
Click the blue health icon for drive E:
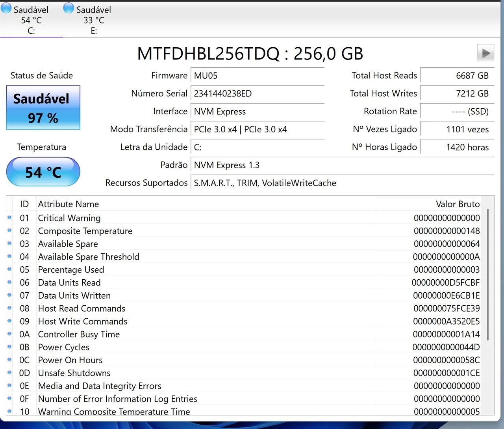69,8
